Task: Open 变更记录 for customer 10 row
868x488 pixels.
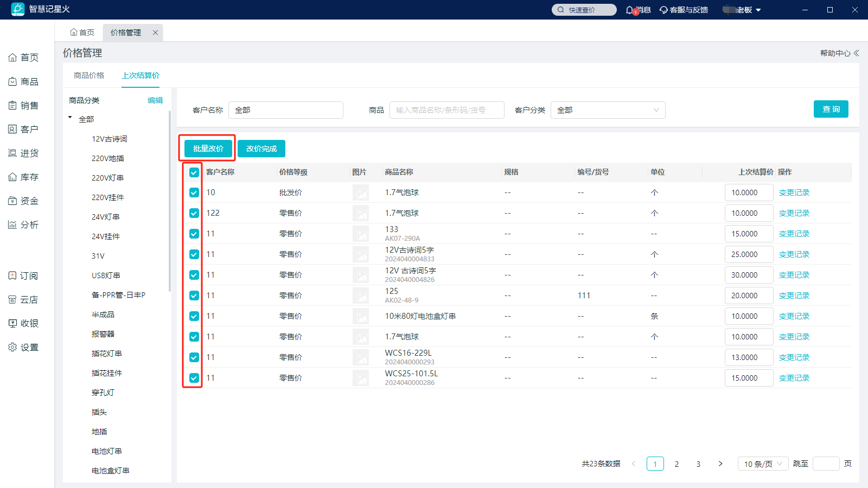Action: (x=794, y=192)
